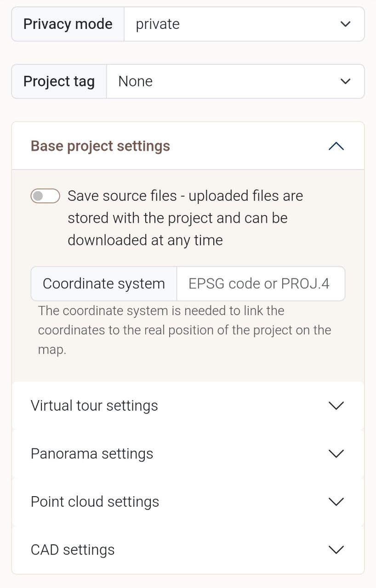Viewport: 376px width, 588px height.
Task: Open the Point cloud settings section title
Action: 95,502
